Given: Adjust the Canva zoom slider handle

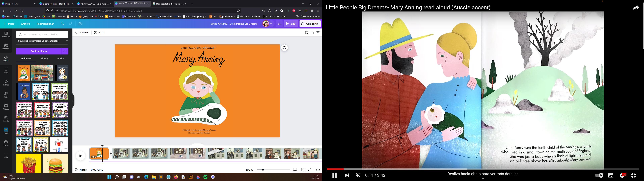Looking at the screenshot, I should point(263,170).
